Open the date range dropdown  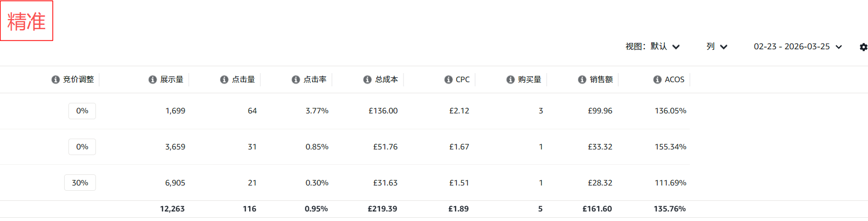click(797, 47)
